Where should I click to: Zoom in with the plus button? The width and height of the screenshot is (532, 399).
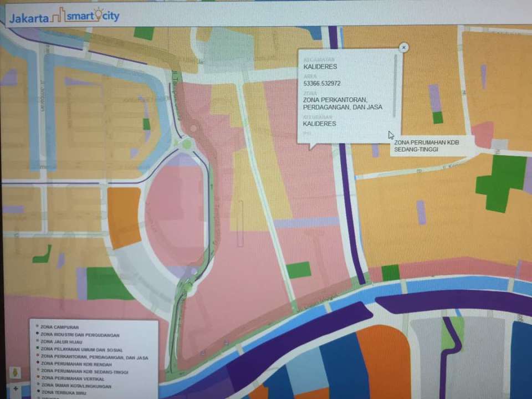click(15, 388)
